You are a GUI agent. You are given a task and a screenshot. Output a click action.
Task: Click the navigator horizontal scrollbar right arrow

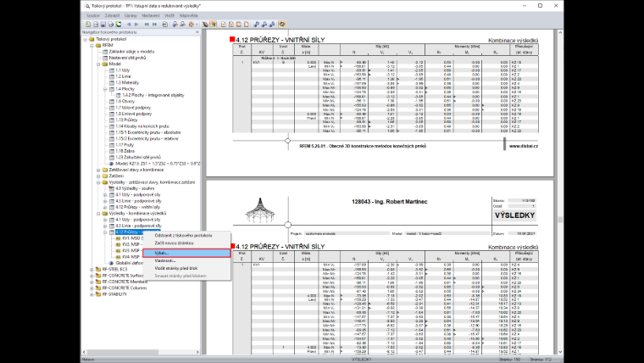(x=197, y=352)
